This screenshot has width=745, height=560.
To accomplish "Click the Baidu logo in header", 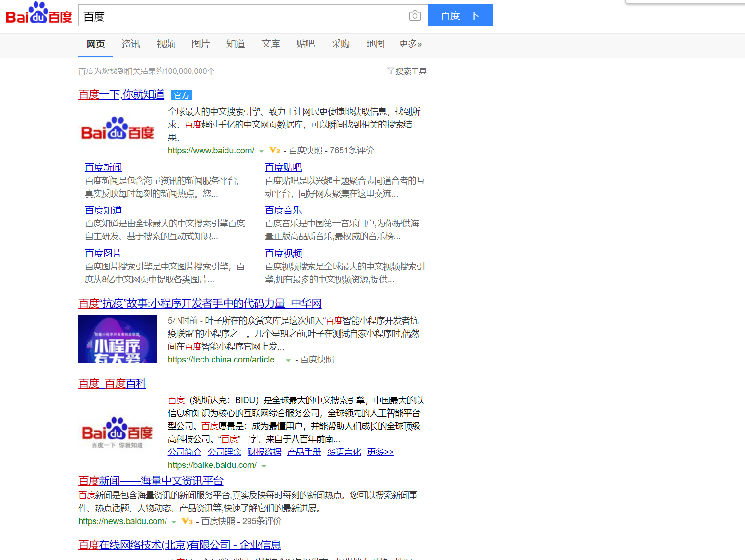I will tap(39, 13).
